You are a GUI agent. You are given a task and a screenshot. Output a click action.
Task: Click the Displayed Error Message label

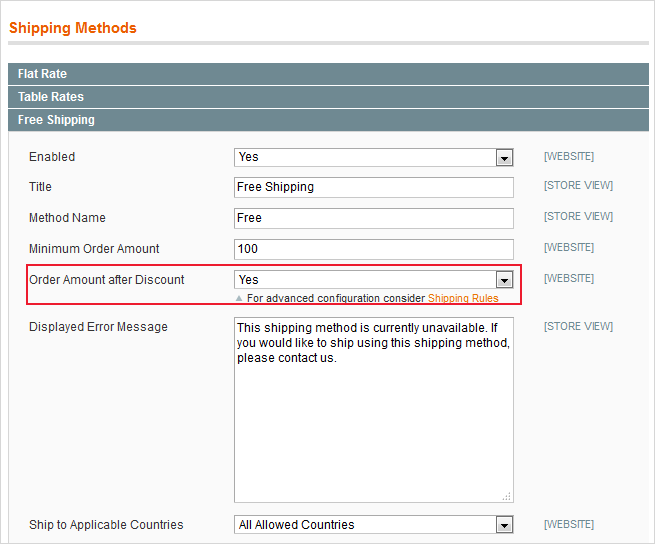click(x=98, y=327)
